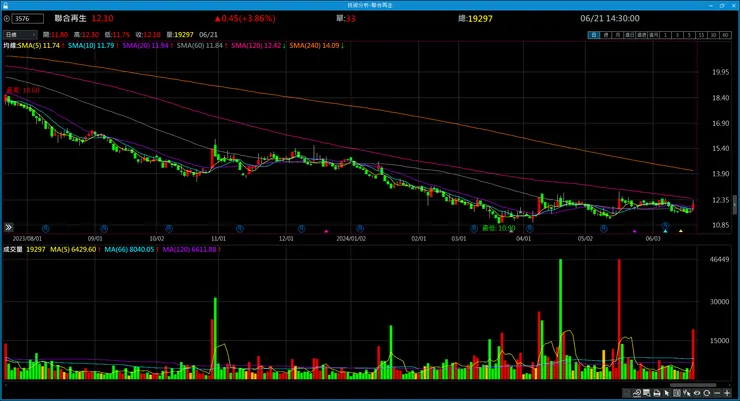Click the 聯合再生 stock name
Viewport: 740px width, 401px height.
[71, 18]
